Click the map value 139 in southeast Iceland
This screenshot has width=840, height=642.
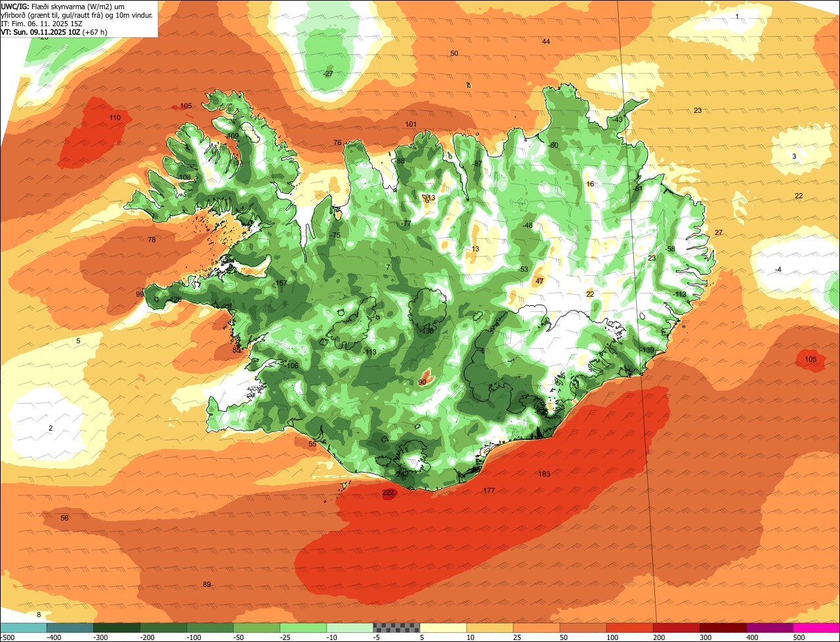648,350
